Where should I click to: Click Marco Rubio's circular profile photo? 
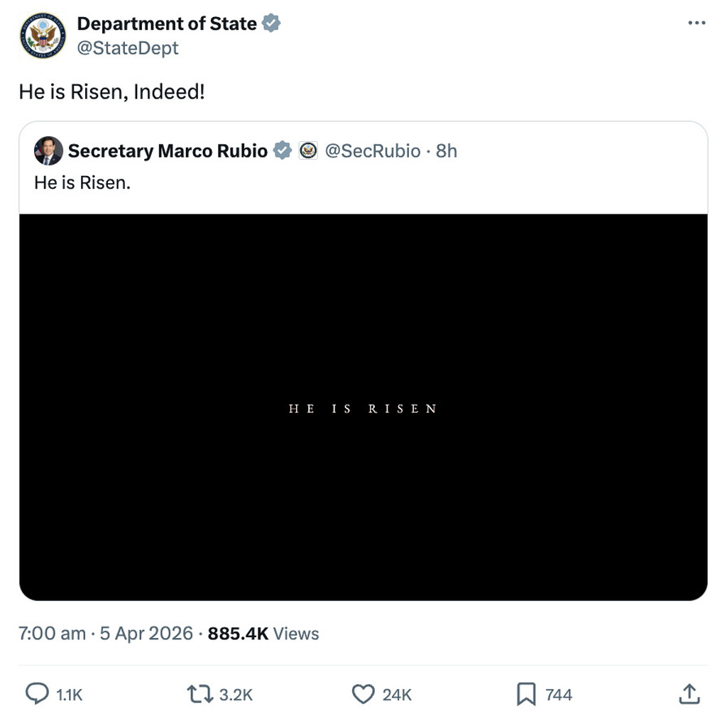point(48,150)
